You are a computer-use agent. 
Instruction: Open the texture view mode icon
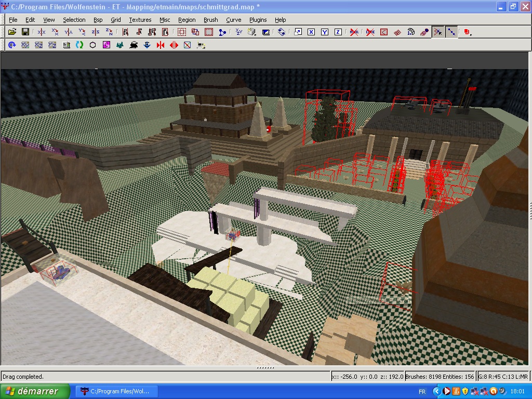coord(252,32)
